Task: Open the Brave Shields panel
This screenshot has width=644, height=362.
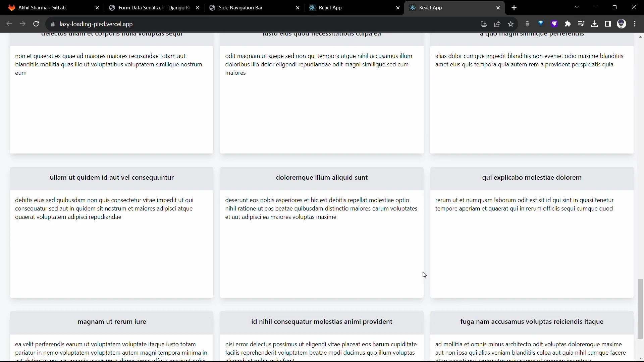Action: coord(554,24)
